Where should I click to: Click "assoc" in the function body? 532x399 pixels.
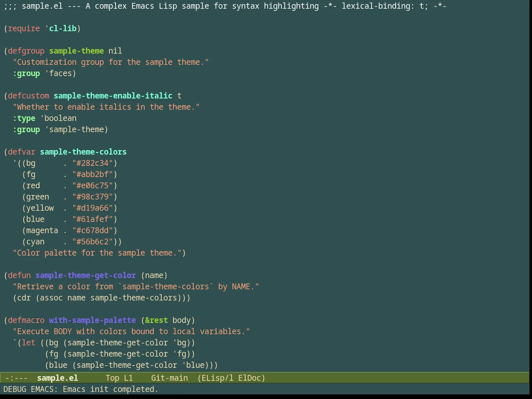pyautogui.click(x=51, y=298)
